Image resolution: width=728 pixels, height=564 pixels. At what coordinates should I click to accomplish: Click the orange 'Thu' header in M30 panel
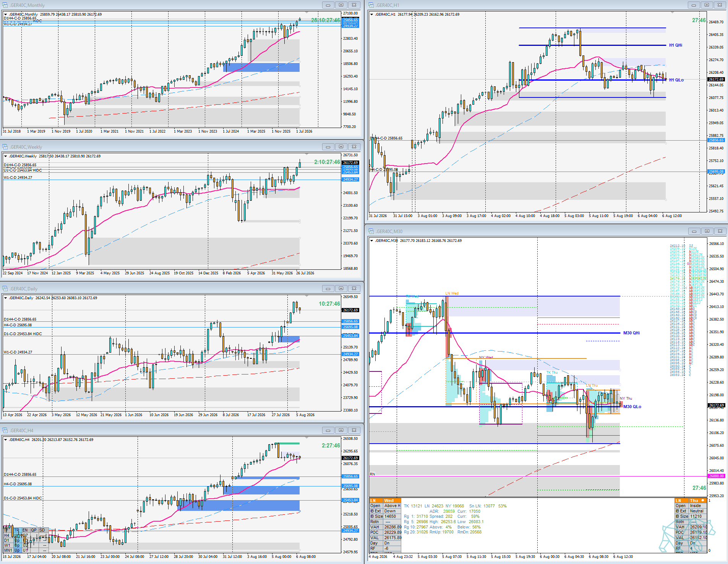[x=698, y=501]
